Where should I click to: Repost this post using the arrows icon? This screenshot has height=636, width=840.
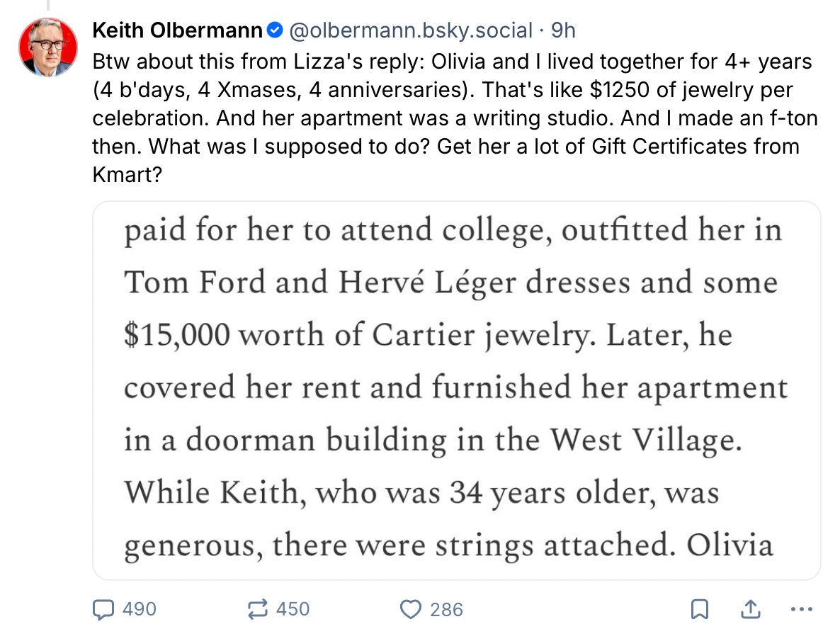tap(258, 608)
